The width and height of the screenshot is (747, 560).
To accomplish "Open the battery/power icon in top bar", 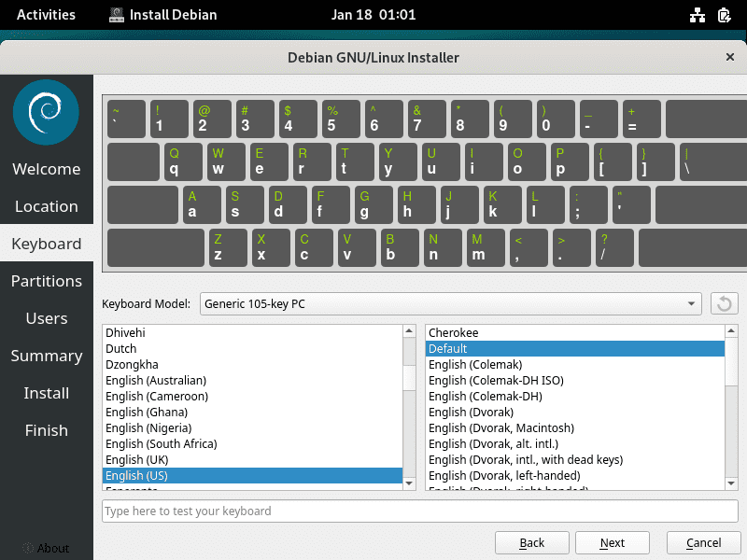I will pos(725,15).
